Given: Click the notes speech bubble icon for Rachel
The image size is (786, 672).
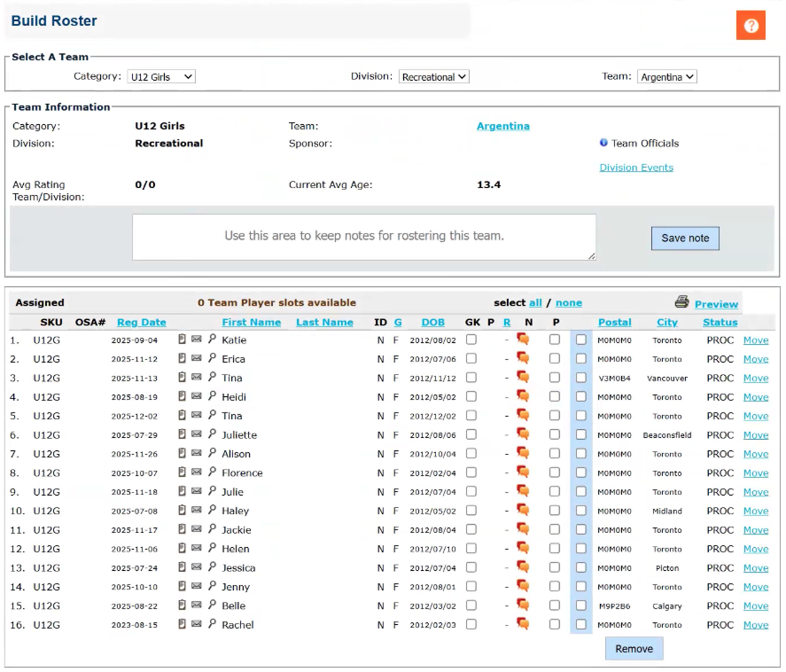Looking at the screenshot, I should pos(523,624).
